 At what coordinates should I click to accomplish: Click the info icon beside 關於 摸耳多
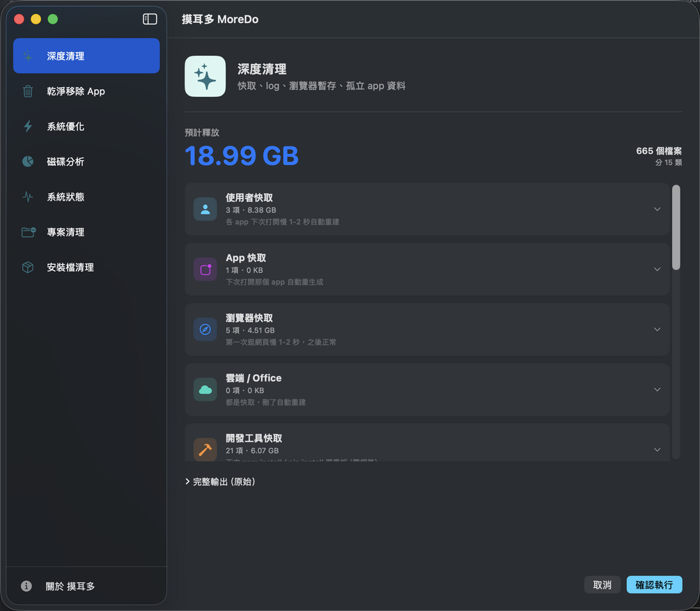point(26,586)
